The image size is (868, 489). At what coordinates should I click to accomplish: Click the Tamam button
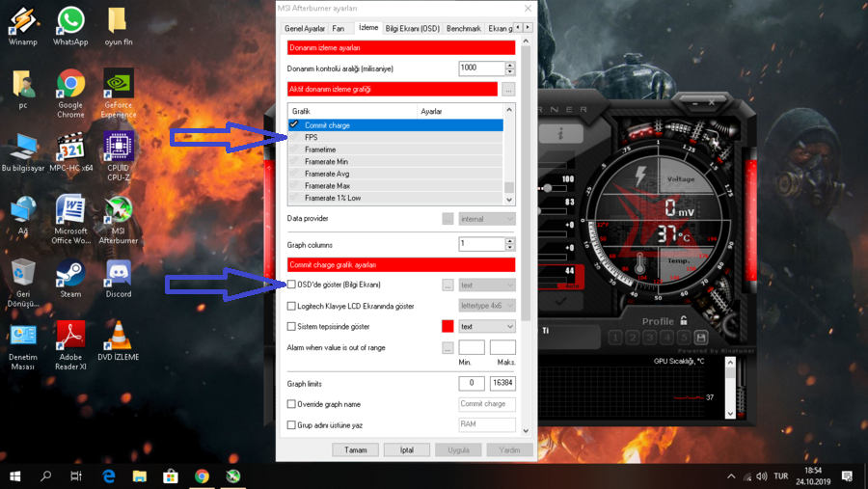pos(355,450)
